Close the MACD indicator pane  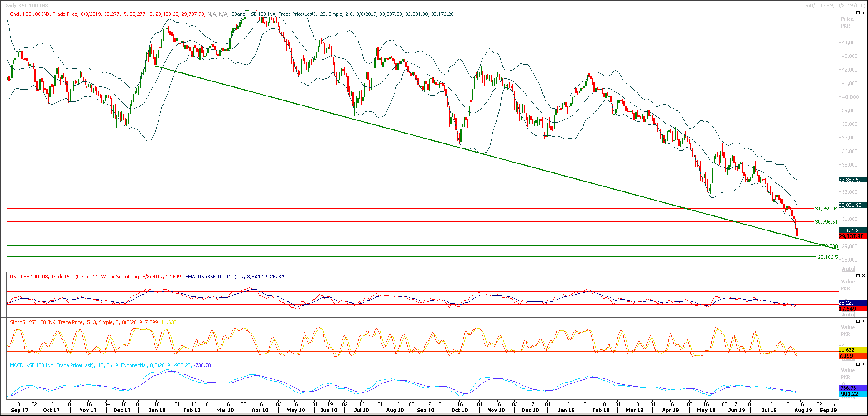coord(863,364)
